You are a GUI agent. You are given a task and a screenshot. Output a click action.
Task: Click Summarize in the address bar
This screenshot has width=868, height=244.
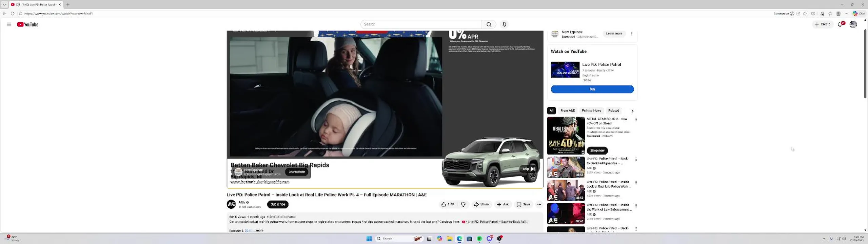[x=784, y=14]
